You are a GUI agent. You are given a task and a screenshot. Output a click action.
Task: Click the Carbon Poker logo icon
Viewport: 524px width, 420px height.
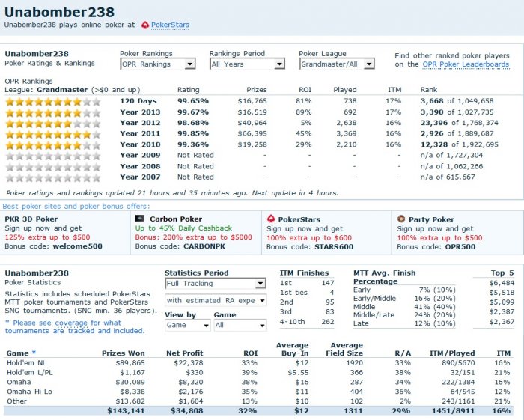point(140,219)
